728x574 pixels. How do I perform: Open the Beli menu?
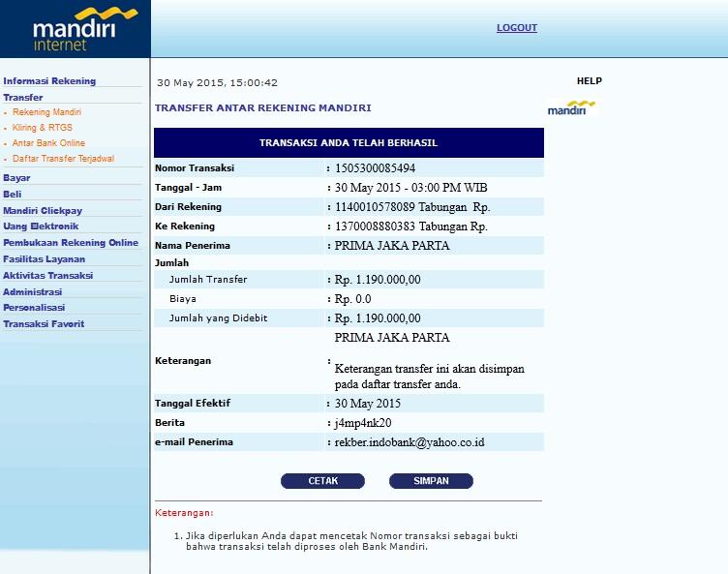[12, 195]
